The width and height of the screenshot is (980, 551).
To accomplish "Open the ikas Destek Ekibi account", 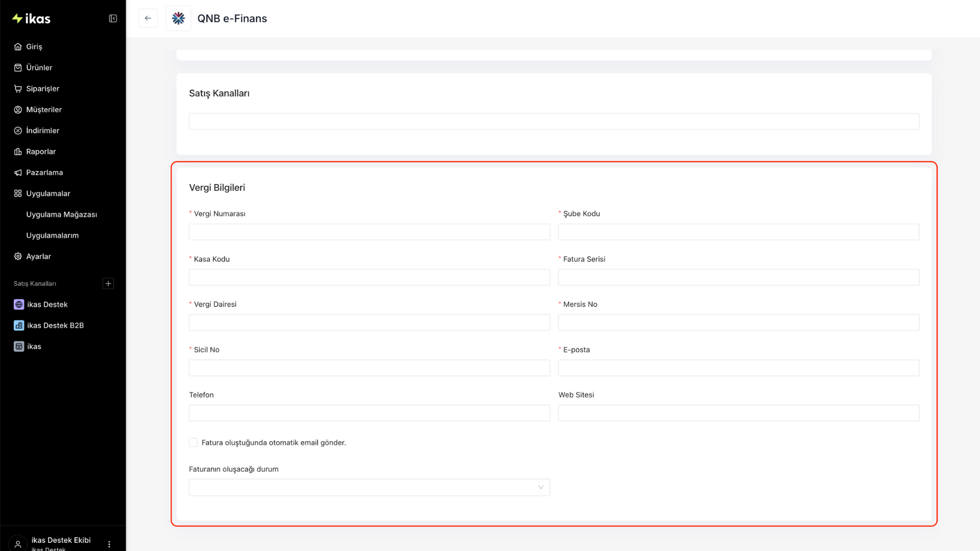I will 61,540.
